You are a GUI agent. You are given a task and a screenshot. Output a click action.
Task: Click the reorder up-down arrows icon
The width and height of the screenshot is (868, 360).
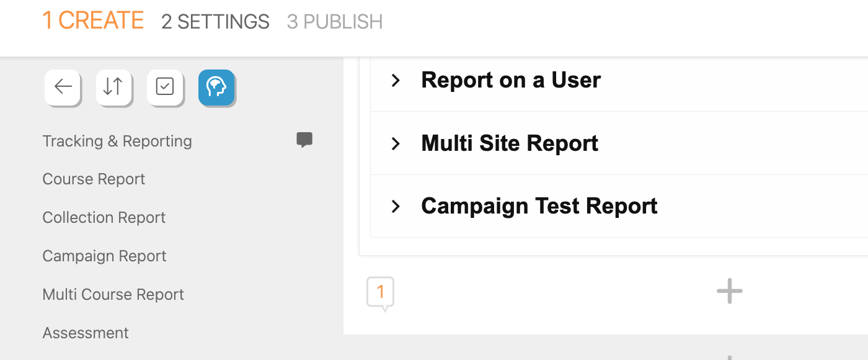pos(113,87)
